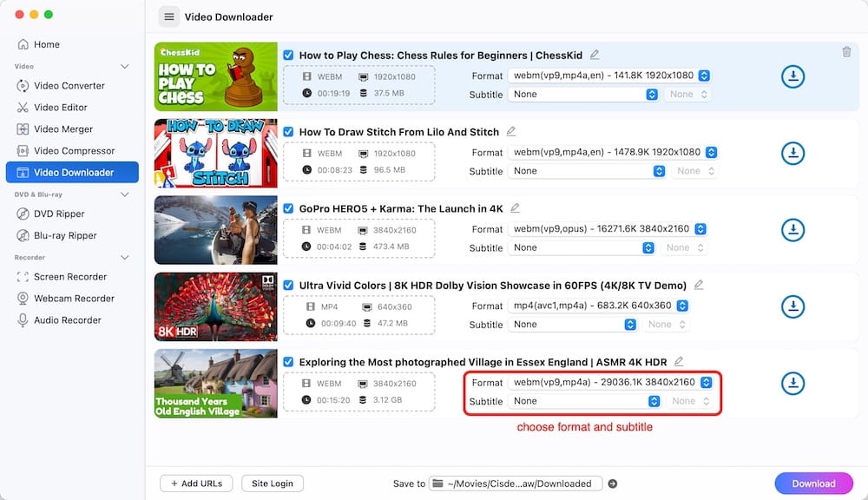Click second subtitle stepper for Chess video
The height and width of the screenshot is (500, 868).
click(x=687, y=94)
